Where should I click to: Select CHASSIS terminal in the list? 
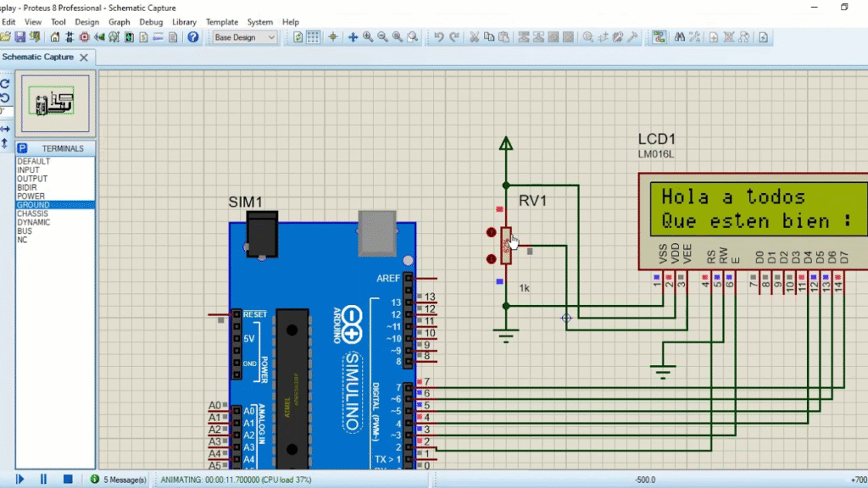(x=55, y=213)
